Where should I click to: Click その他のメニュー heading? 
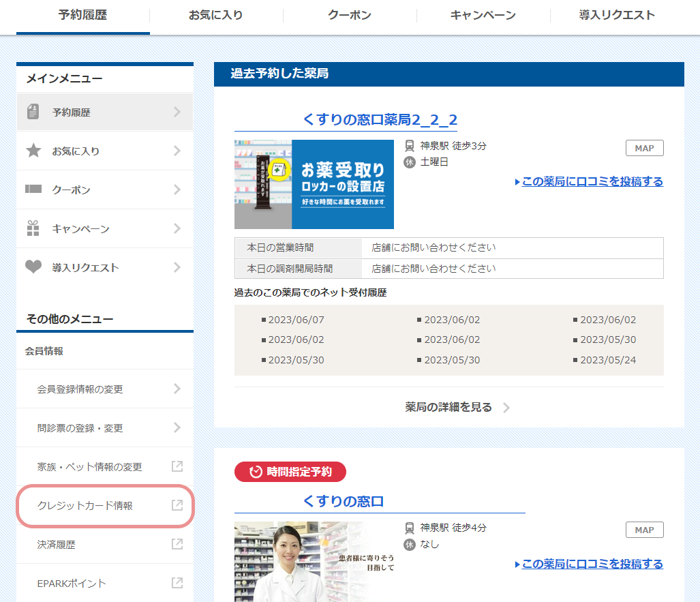coord(70,319)
